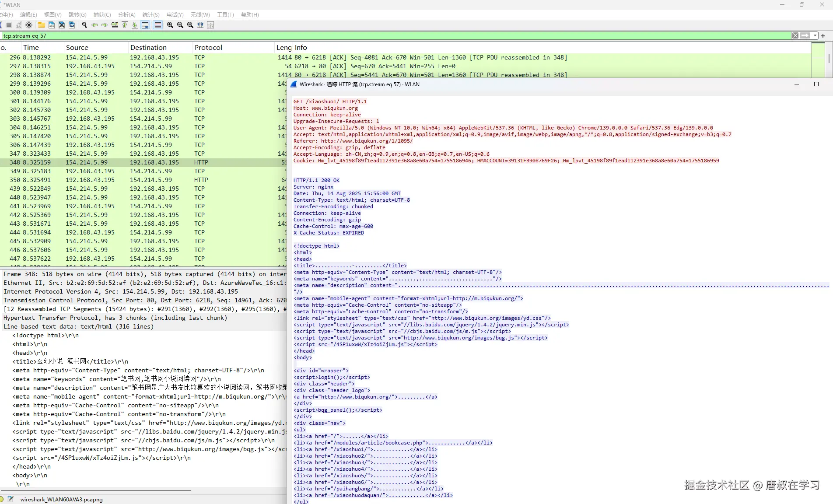The image size is (833, 504).
Task: Open the 分析(A) menu
Action: 127,15
